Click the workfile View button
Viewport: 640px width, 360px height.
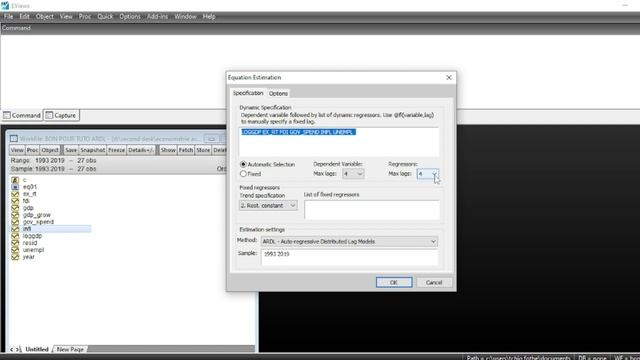tap(17, 150)
